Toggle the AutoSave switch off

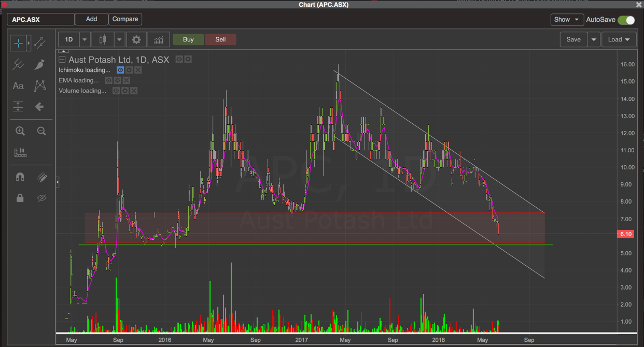[626, 20]
